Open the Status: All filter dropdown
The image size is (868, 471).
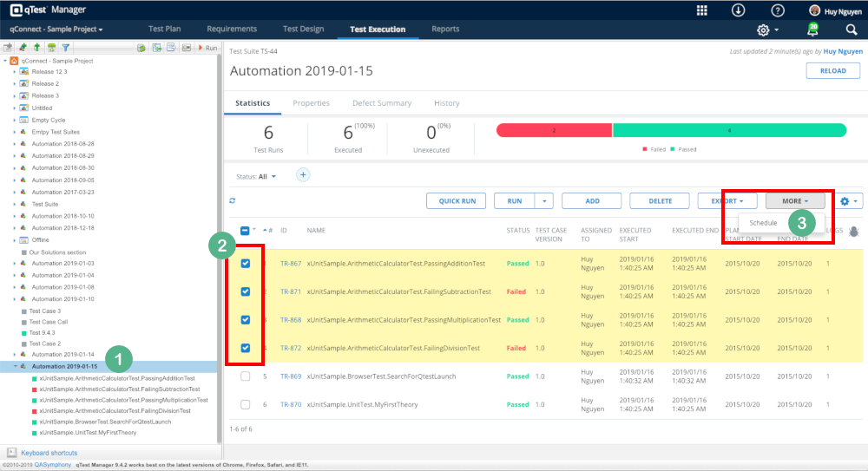256,176
